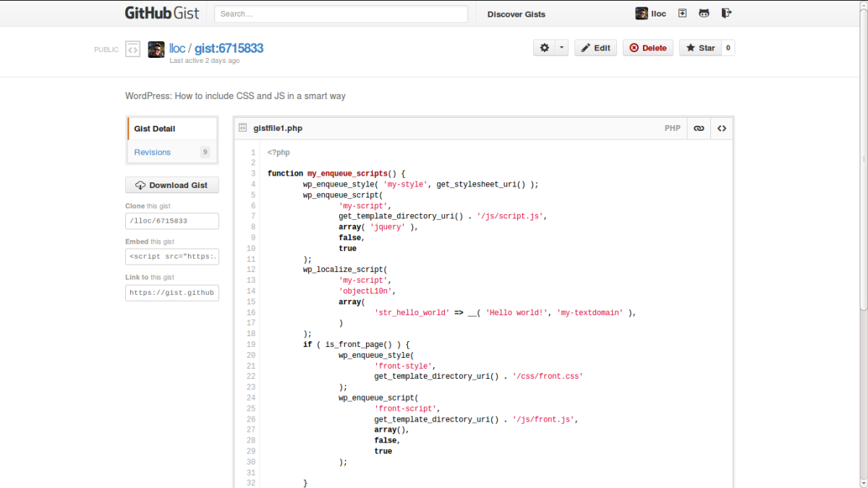Click the Edit button
Image resolution: width=868 pixels, height=488 pixels.
click(x=595, y=48)
